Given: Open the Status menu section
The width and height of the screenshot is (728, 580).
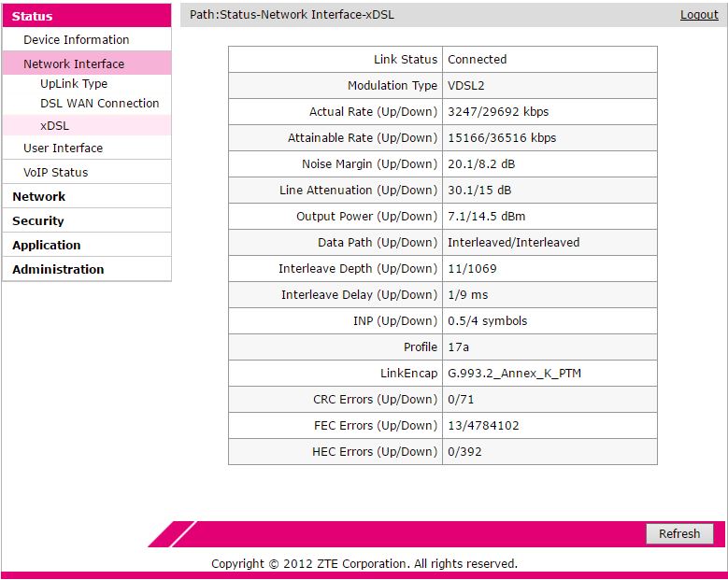Looking at the screenshot, I should tap(33, 16).
